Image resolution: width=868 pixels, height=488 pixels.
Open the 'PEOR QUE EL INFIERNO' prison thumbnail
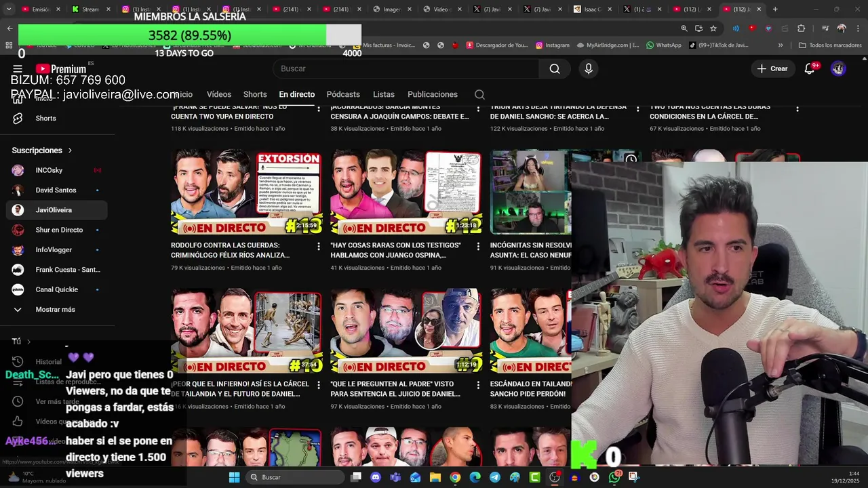[246, 331]
